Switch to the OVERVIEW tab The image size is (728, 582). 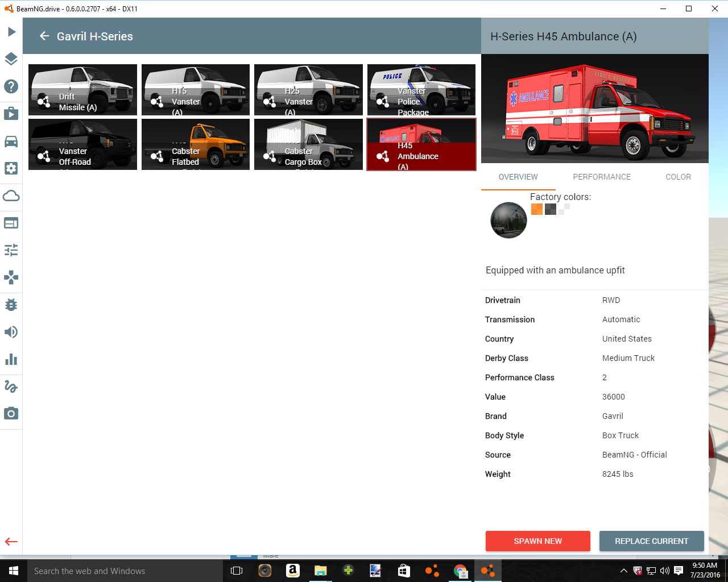(518, 177)
